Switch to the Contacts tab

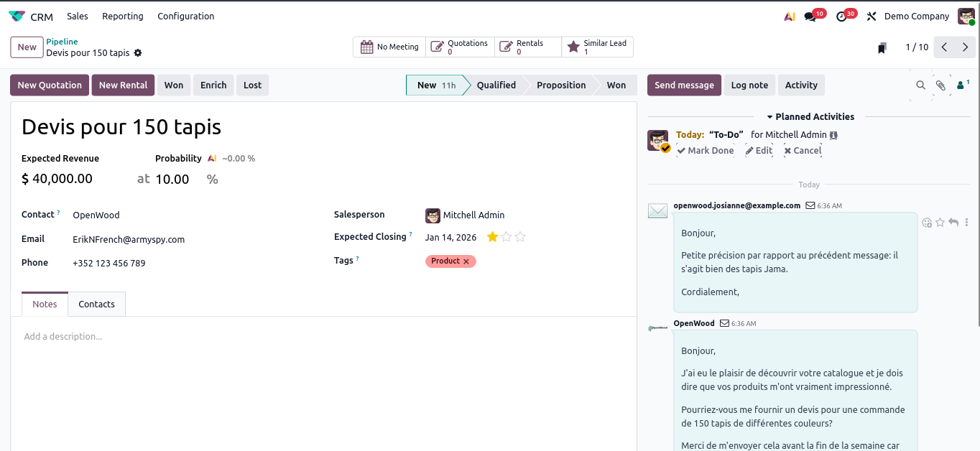tap(96, 304)
